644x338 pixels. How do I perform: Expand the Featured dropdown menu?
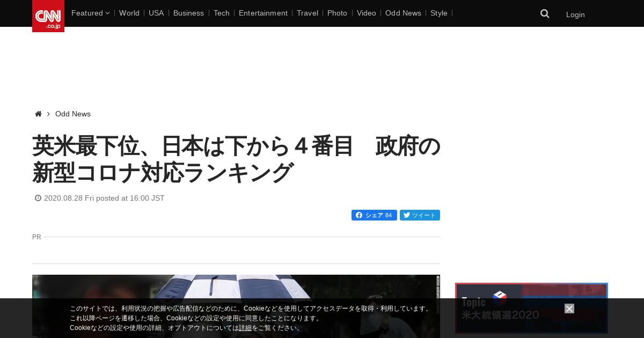point(90,13)
